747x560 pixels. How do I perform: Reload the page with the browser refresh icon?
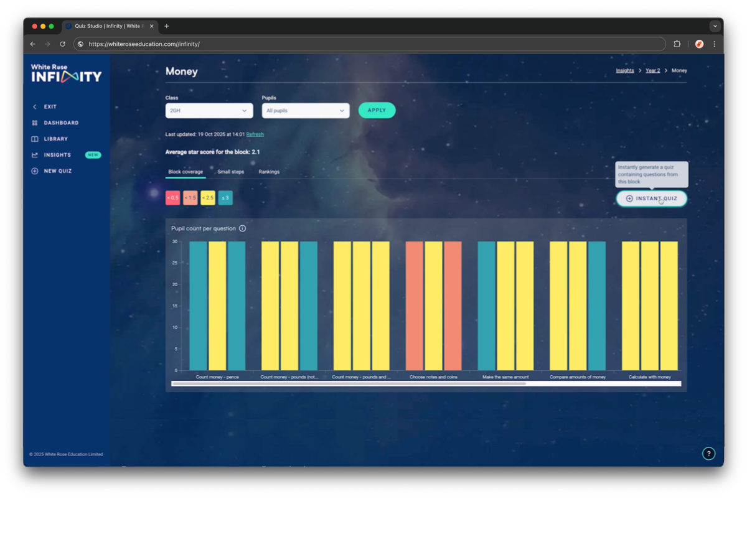[62, 44]
